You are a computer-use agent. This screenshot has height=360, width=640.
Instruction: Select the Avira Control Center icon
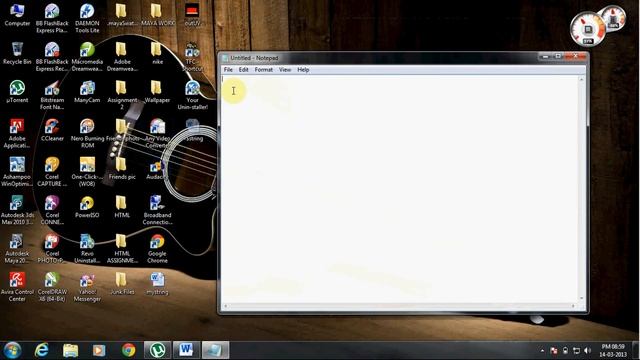tap(17, 287)
